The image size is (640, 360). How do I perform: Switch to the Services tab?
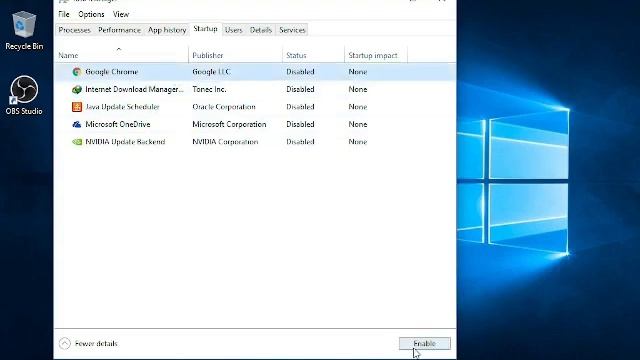point(292,30)
